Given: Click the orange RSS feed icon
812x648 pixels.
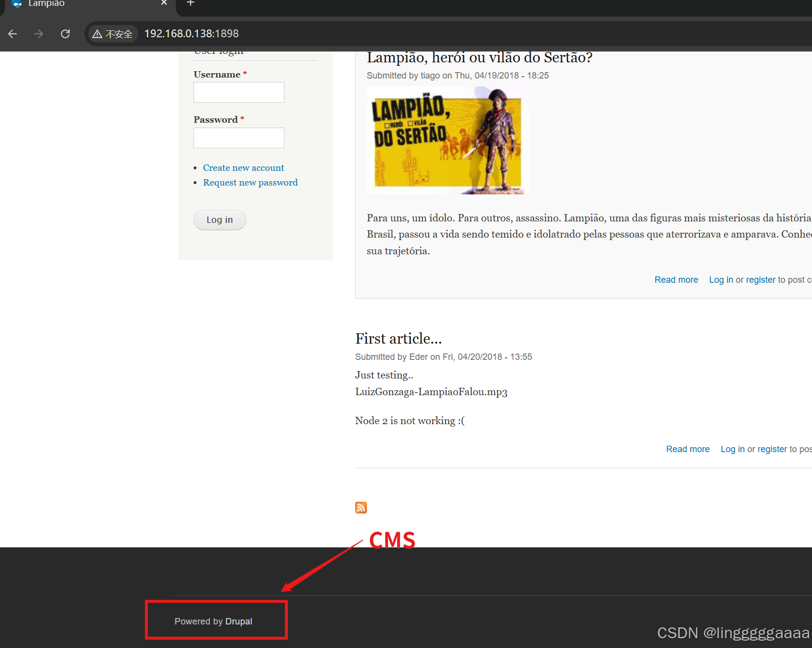Looking at the screenshot, I should tap(361, 508).
